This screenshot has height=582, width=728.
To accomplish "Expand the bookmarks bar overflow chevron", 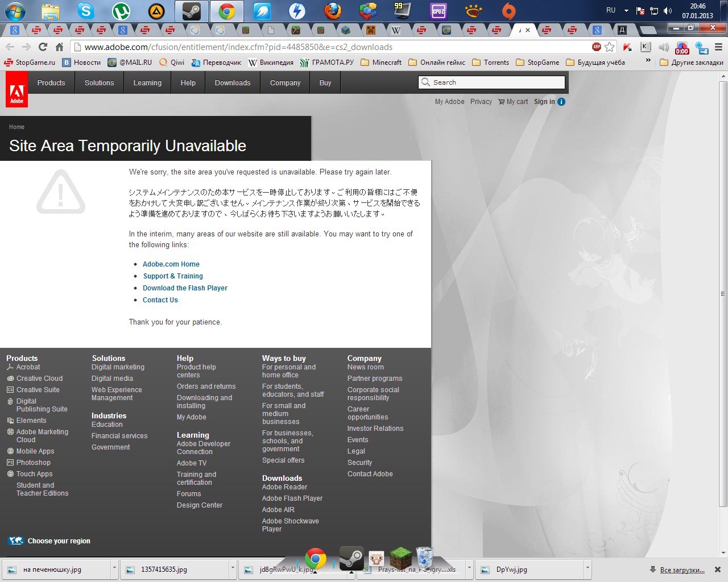I will [x=648, y=61].
